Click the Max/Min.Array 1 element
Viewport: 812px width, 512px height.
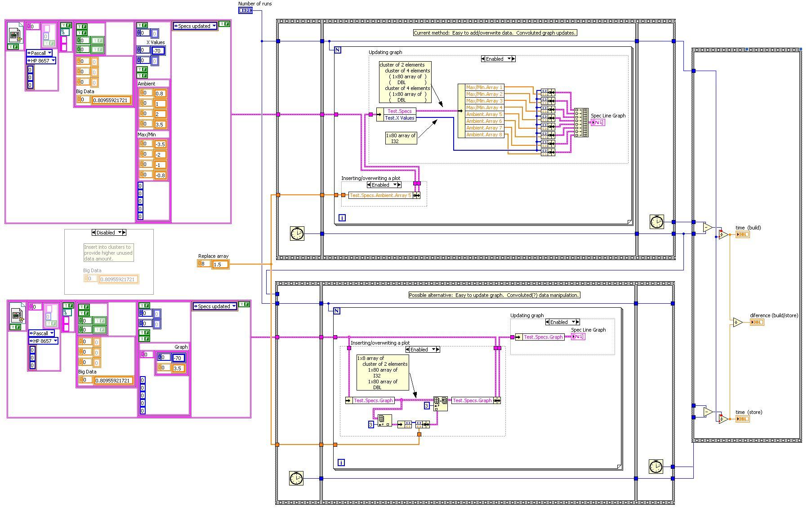(x=484, y=87)
